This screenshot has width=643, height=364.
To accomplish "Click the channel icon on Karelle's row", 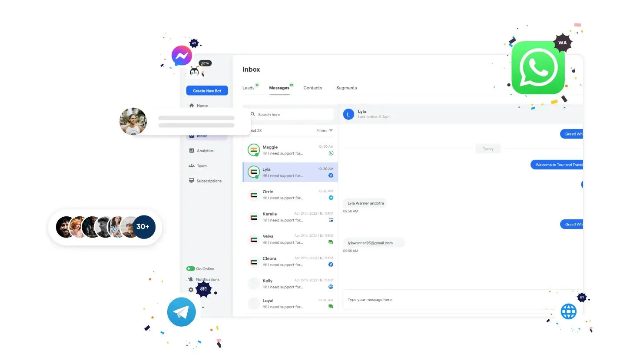I will [331, 220].
